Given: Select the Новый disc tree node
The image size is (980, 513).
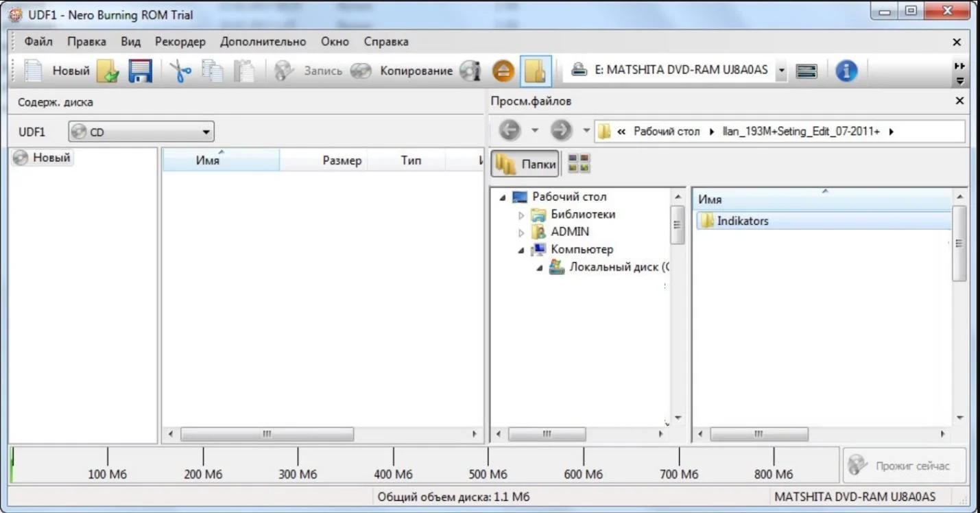Looking at the screenshot, I should 43,158.
